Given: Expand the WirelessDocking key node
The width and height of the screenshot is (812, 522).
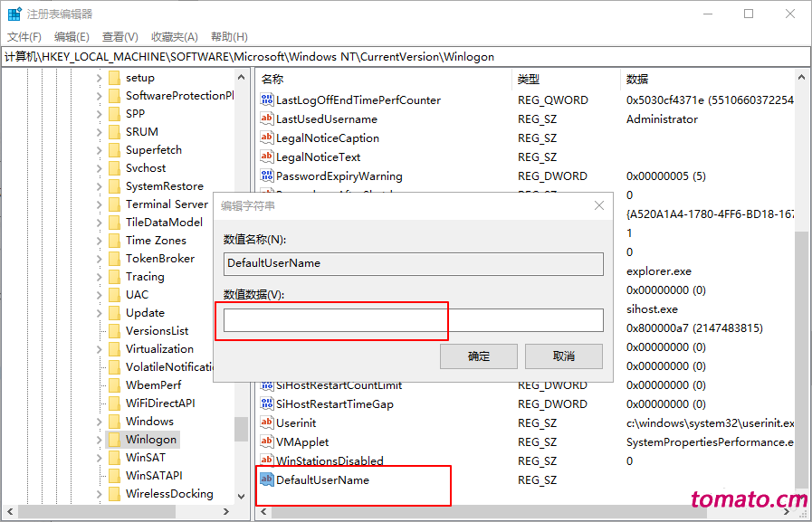Looking at the screenshot, I should (99, 495).
